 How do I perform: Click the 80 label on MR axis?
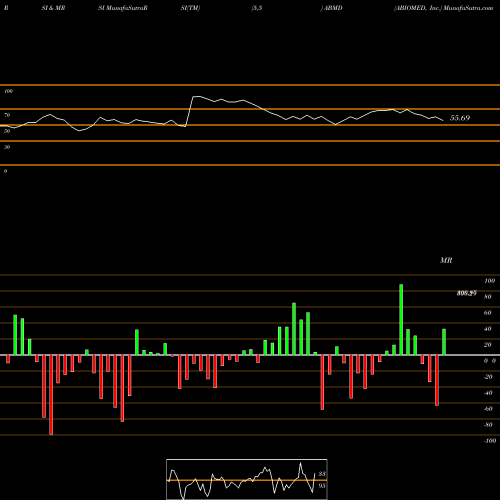pos(488,297)
